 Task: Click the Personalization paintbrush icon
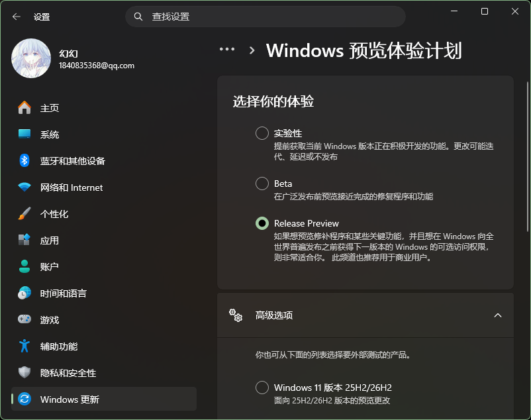tap(24, 213)
